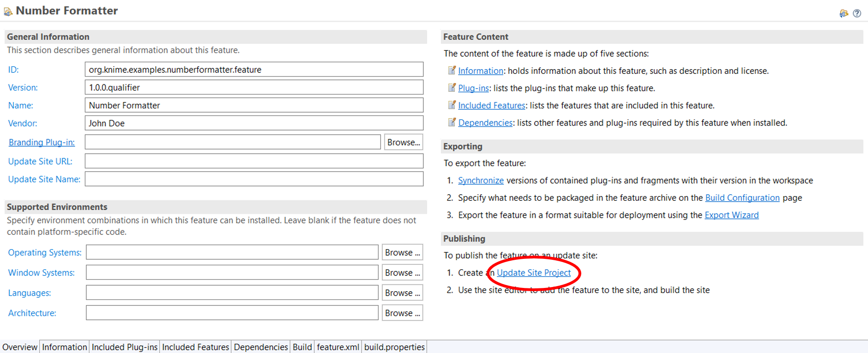Click the Name field with Number Formatter
This screenshot has height=353, width=868.
pyautogui.click(x=254, y=105)
